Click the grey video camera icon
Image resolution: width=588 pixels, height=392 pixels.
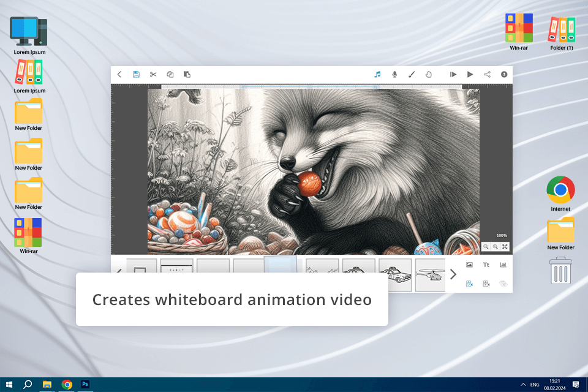point(486,284)
